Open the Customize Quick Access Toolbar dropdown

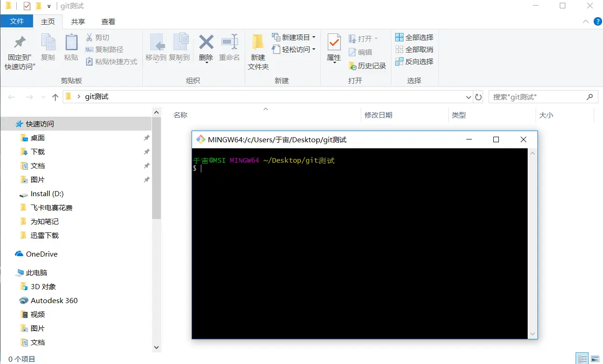[x=49, y=7]
